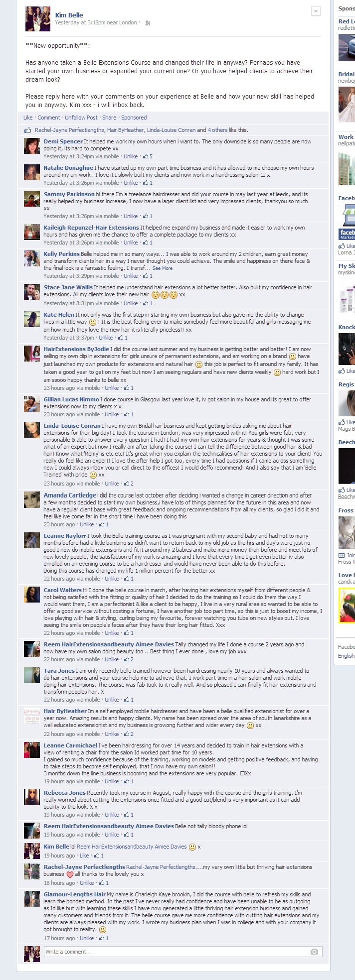Unlike Kelly Perkins' comment
The height and width of the screenshot is (980, 355).
131,276
